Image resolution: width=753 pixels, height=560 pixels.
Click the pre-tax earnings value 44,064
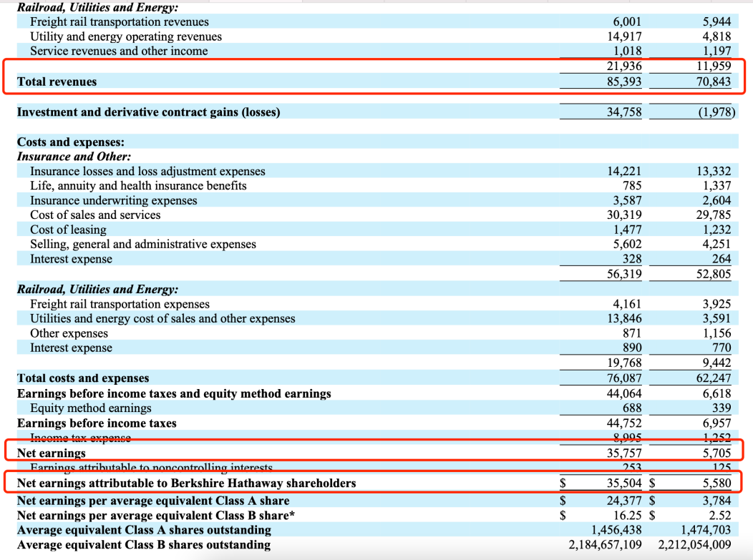click(x=624, y=393)
